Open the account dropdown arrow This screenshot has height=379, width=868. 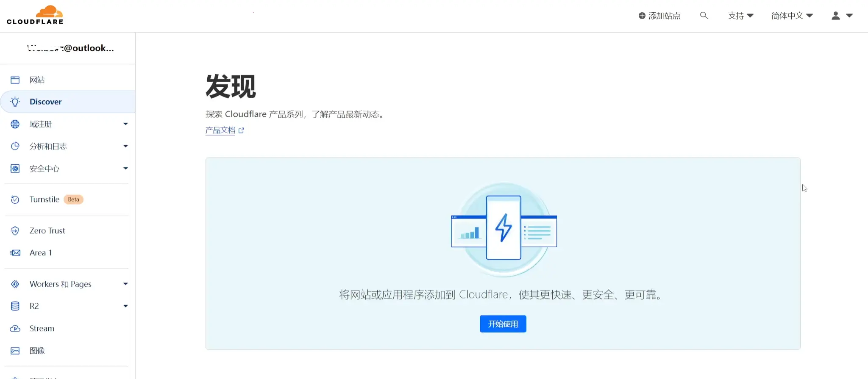tap(849, 16)
